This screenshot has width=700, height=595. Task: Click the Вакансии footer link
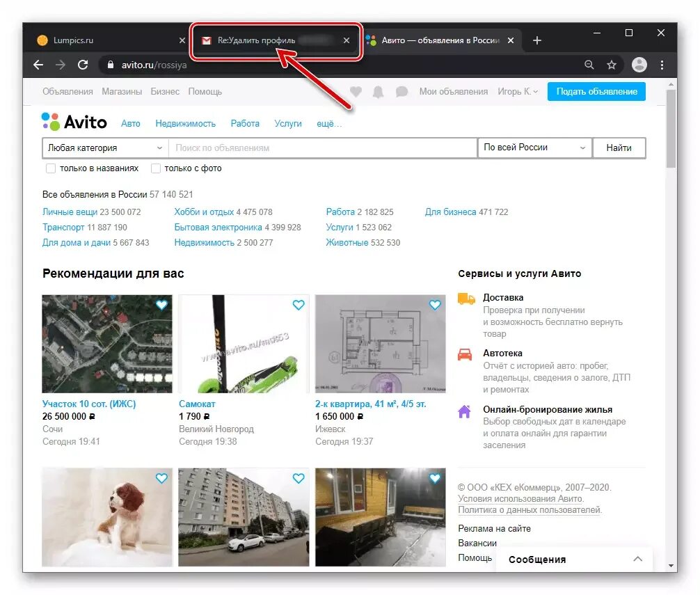(x=477, y=544)
